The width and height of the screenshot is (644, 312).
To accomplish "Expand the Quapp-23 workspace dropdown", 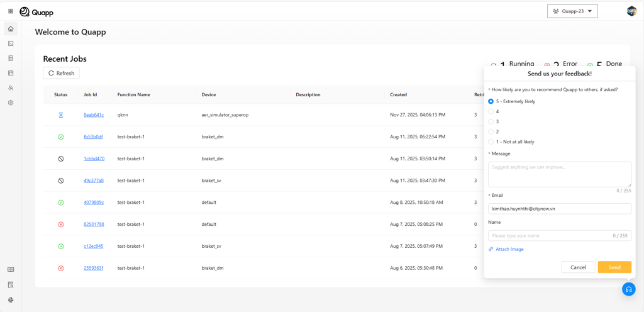I will click(572, 11).
